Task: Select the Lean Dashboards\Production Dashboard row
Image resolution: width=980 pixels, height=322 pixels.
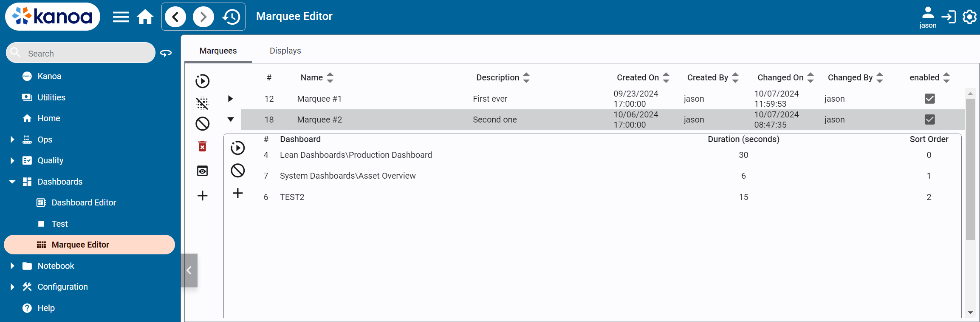Action: (607, 155)
